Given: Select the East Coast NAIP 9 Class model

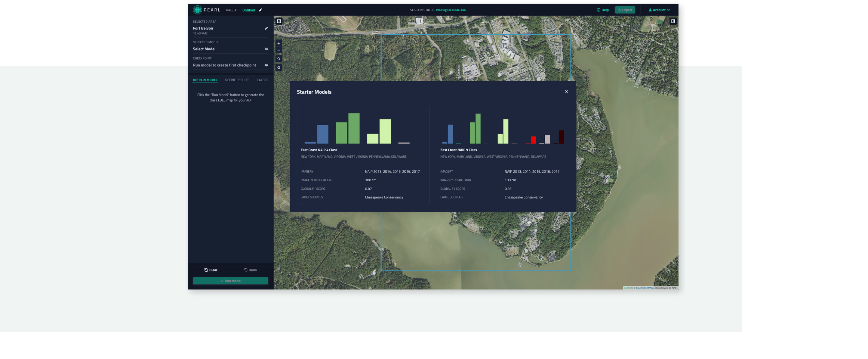Looking at the screenshot, I should 503,155.
